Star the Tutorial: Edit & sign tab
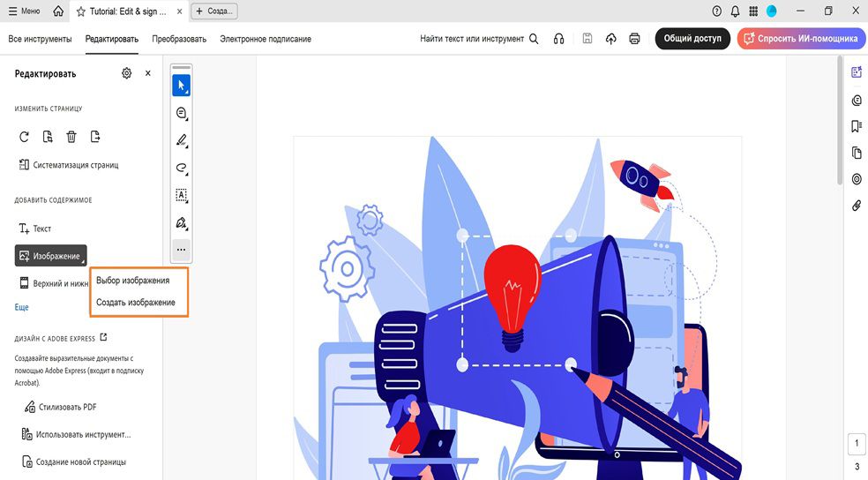 pos(81,11)
